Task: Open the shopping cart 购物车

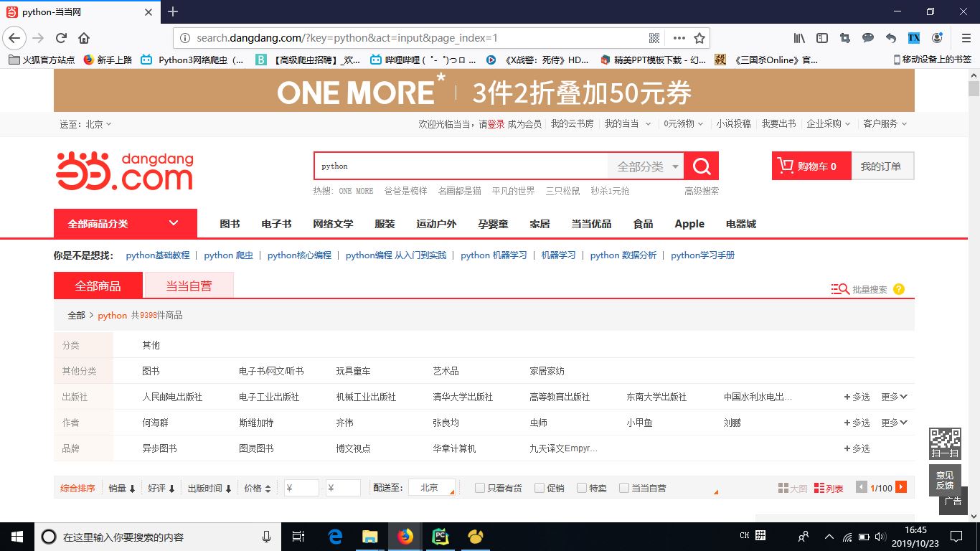Action: pos(811,166)
